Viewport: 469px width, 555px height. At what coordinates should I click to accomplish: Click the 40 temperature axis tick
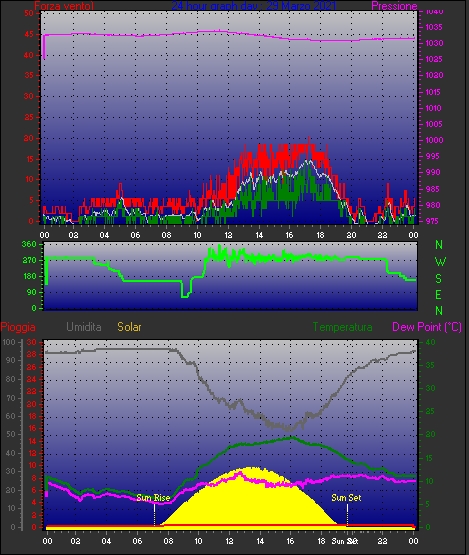click(430, 342)
